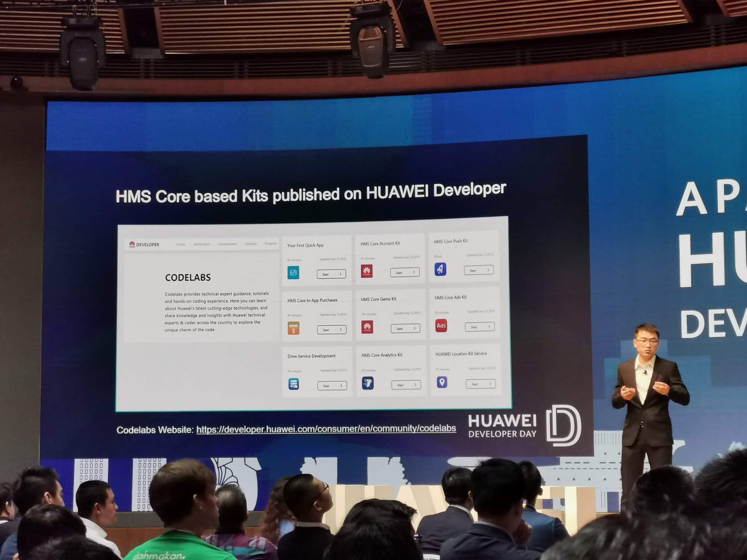Start the HUAWEI Location Kit Service codelab
This screenshot has height=560, width=747.
pos(481,384)
